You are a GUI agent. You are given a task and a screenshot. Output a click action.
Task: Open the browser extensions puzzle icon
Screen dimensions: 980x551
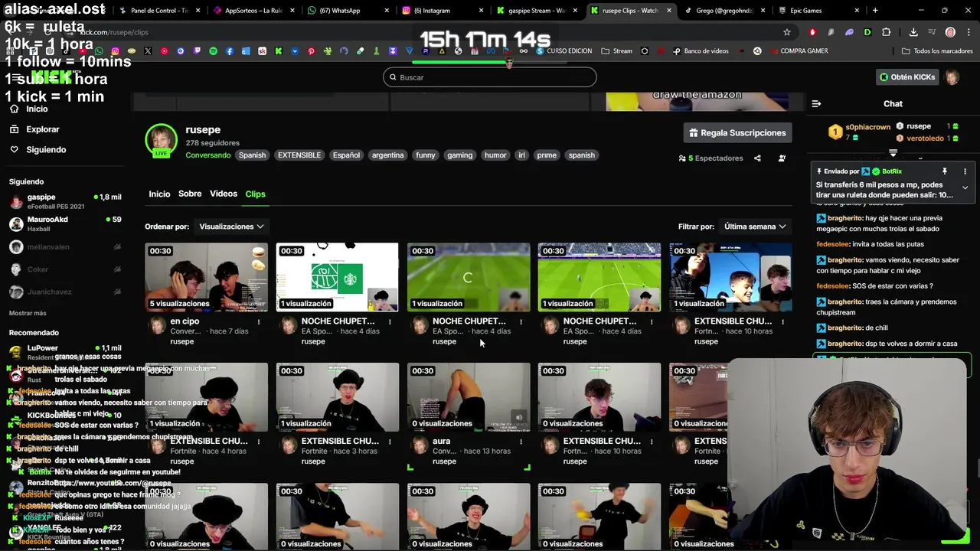(886, 32)
